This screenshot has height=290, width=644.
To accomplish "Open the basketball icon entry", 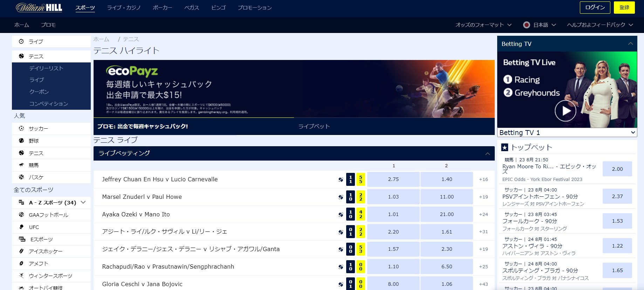I will [21, 177].
